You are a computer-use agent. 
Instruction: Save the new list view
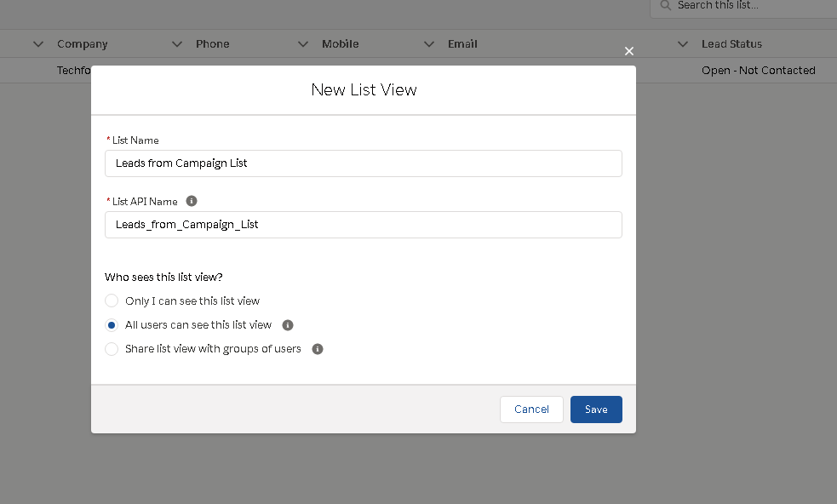[x=596, y=409]
